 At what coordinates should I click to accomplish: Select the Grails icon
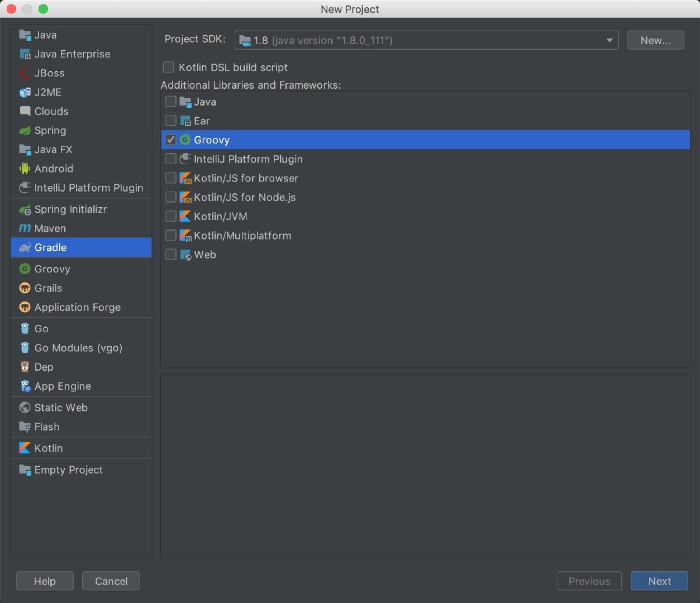[x=25, y=288]
